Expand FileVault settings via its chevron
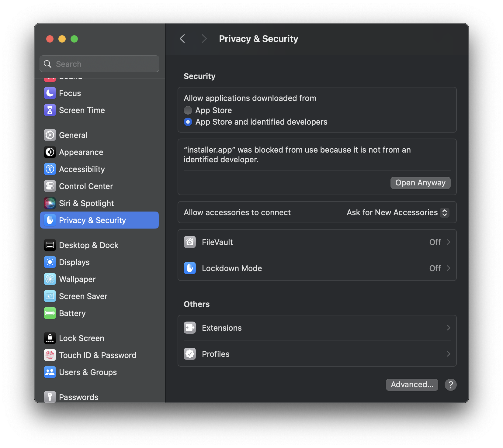The height and width of the screenshot is (448, 503). (x=449, y=242)
